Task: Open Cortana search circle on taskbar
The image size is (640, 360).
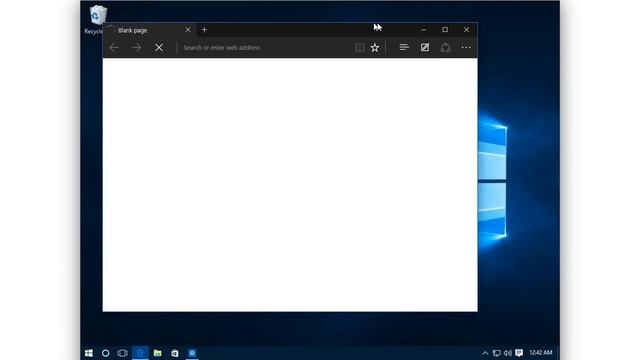Action: click(105, 353)
